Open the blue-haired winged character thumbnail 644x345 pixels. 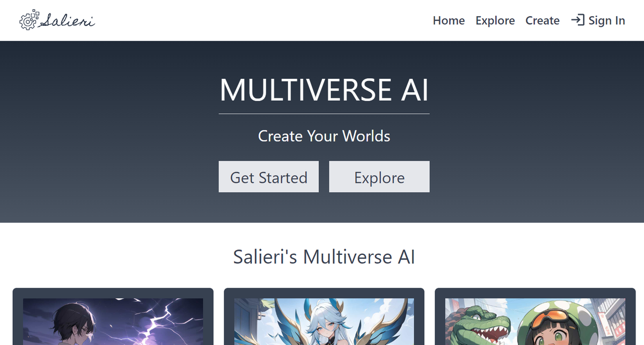pos(324,321)
